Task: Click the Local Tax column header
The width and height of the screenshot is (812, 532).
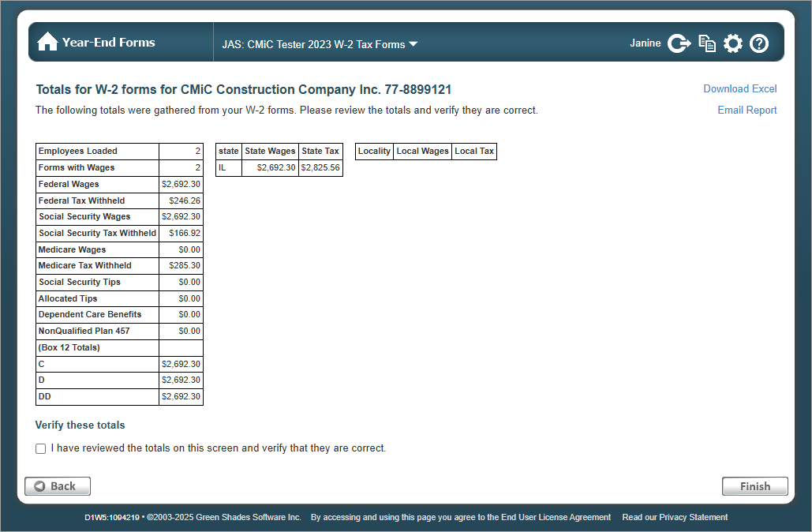Action: point(474,152)
